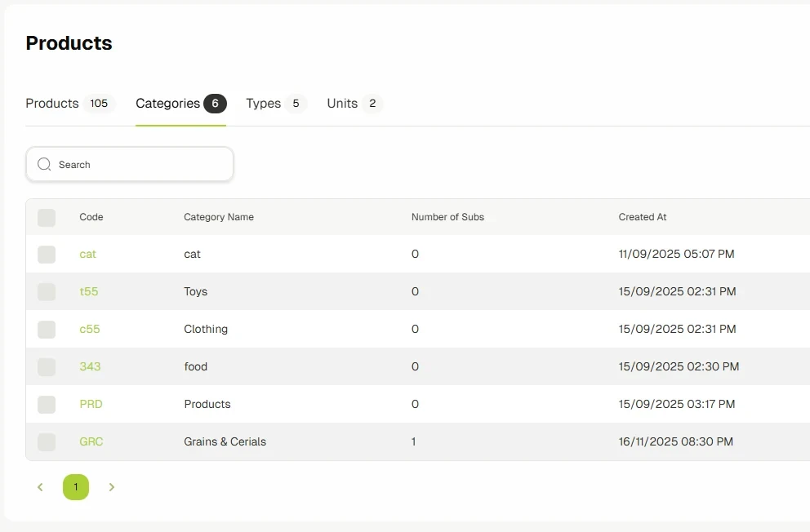Check the Clothing row checkbox
The height and width of the screenshot is (532, 810).
47,329
